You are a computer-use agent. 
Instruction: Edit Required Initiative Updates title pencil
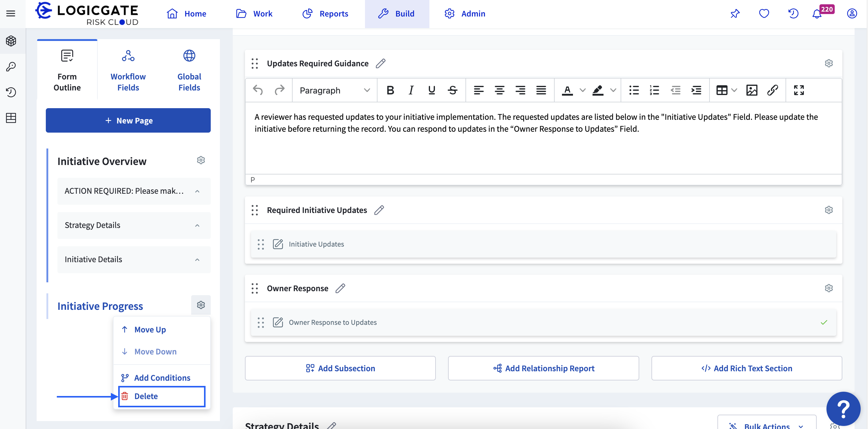[379, 210]
